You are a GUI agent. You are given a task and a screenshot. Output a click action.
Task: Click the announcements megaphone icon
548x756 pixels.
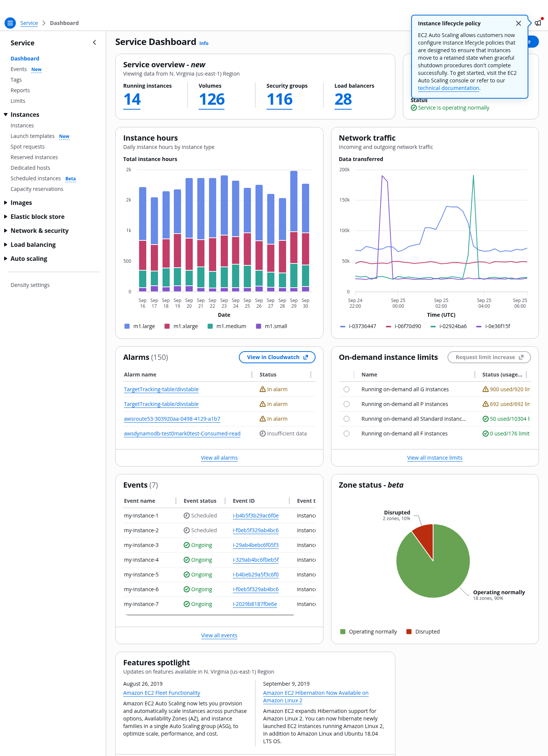pos(538,23)
